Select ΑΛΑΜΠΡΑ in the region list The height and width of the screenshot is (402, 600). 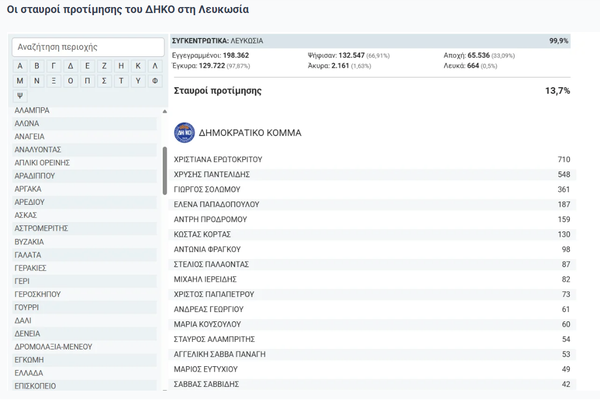pyautogui.click(x=85, y=111)
